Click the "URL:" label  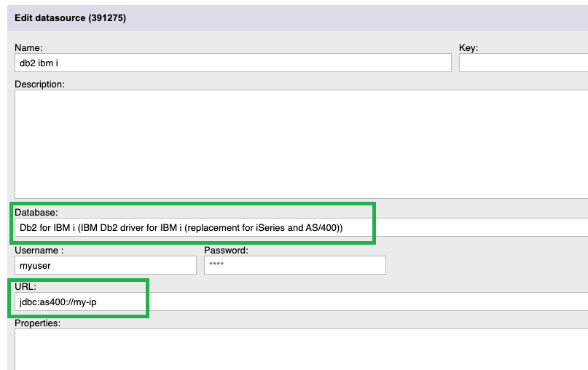coord(26,286)
